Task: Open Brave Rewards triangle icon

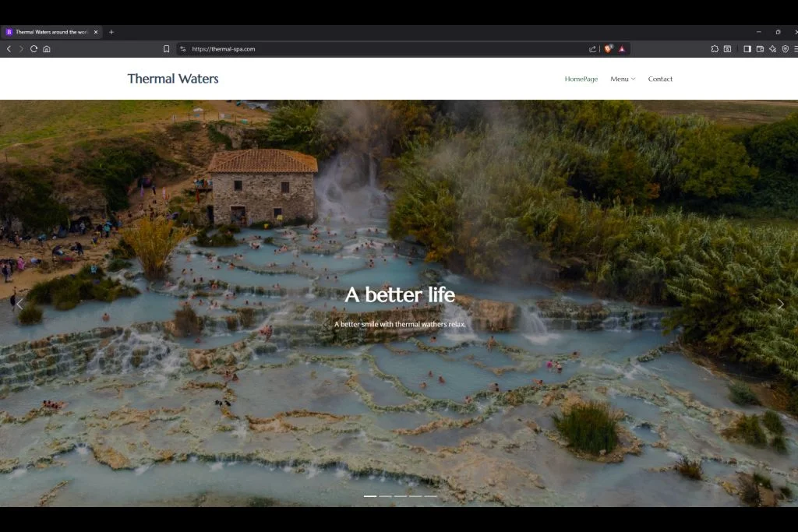Action: tap(622, 49)
